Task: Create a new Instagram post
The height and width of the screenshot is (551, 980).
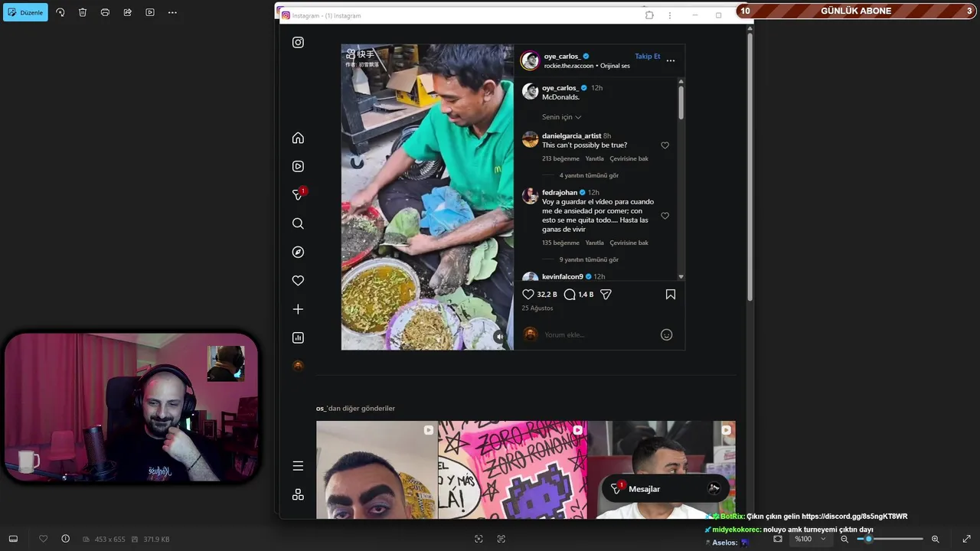Action: [298, 309]
